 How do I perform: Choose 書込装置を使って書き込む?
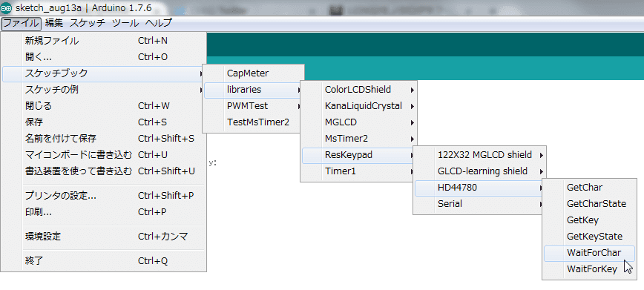pyautogui.click(x=104, y=171)
